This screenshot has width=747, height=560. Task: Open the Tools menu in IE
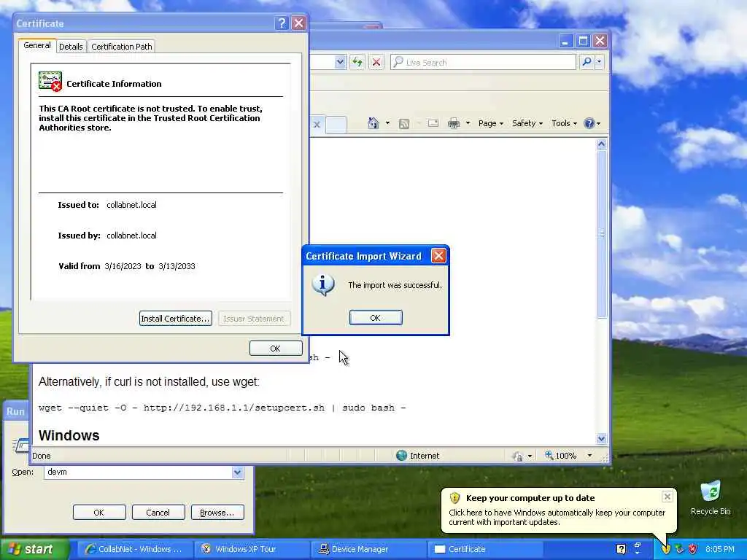pyautogui.click(x=565, y=123)
